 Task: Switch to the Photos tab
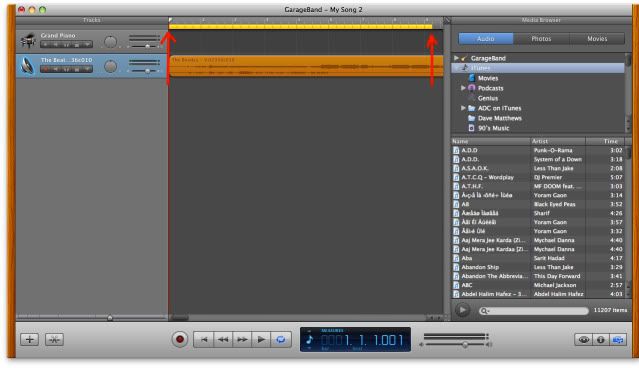click(541, 39)
